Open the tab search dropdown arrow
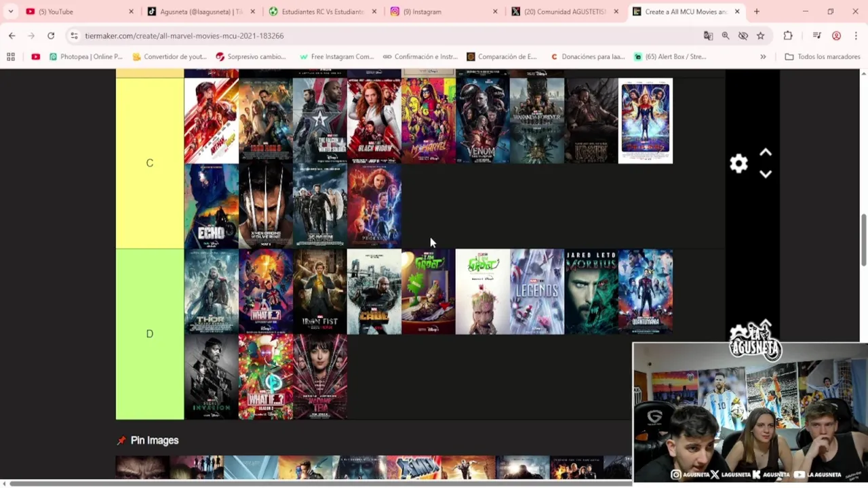Viewport: 868px width, 488px height. point(10,12)
